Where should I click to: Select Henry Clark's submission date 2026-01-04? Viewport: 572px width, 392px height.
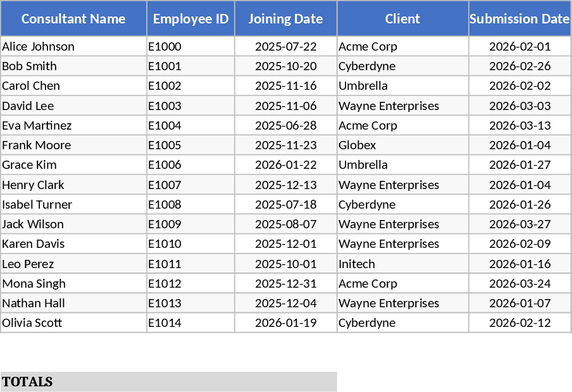519,185
